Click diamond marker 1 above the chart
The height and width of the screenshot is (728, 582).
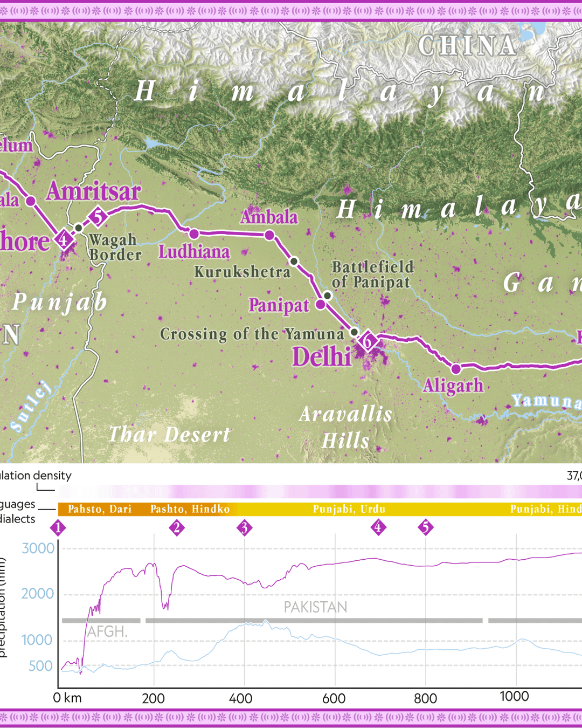58,527
